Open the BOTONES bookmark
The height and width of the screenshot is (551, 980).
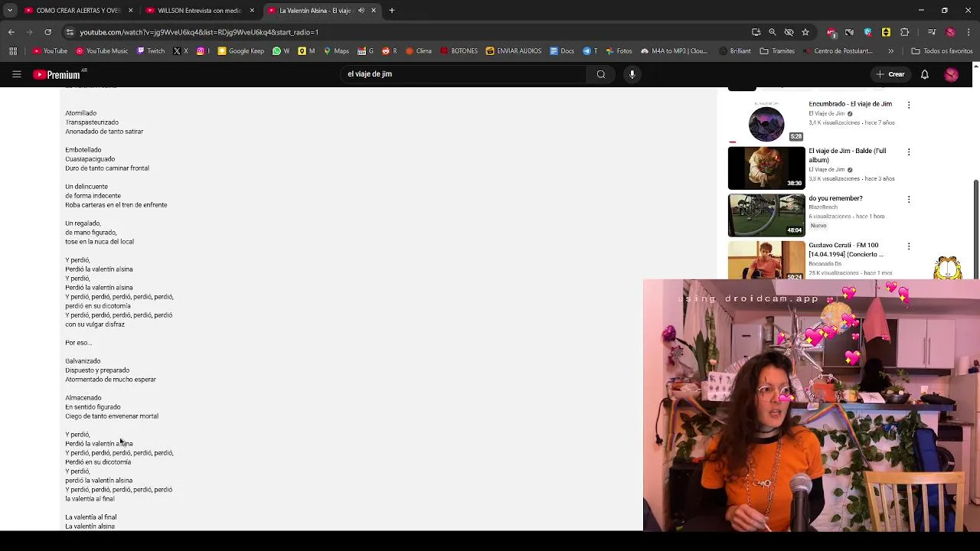point(459,51)
